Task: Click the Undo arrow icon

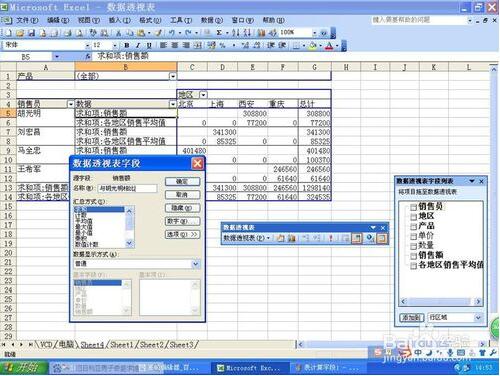Action: (172, 33)
